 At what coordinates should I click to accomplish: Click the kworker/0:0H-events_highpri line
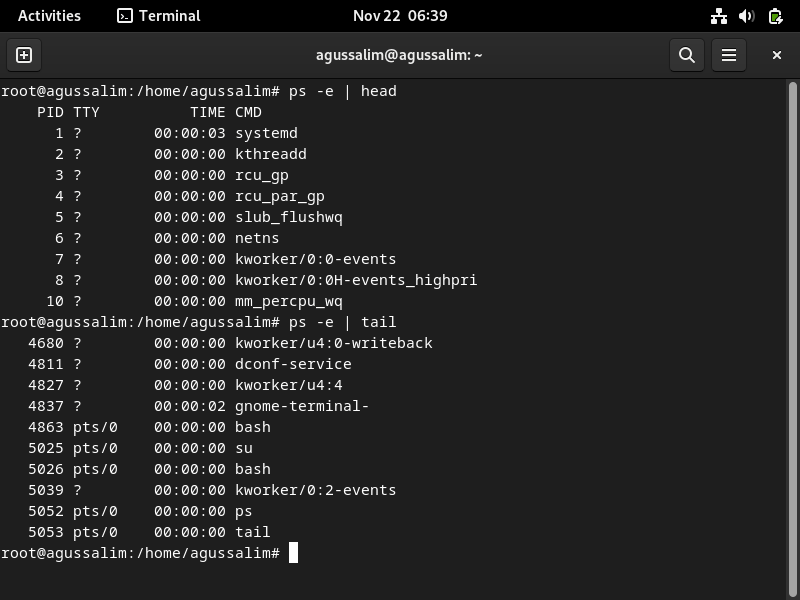pyautogui.click(x=265, y=280)
